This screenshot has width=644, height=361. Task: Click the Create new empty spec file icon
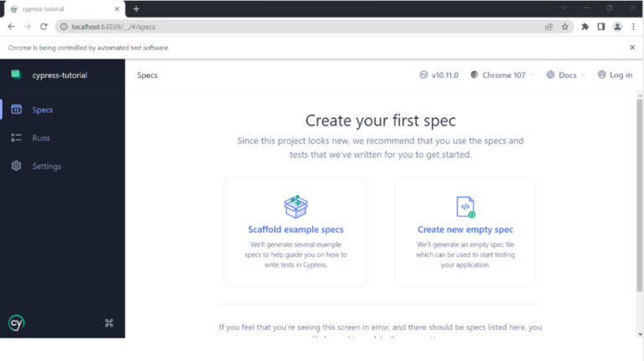point(465,207)
